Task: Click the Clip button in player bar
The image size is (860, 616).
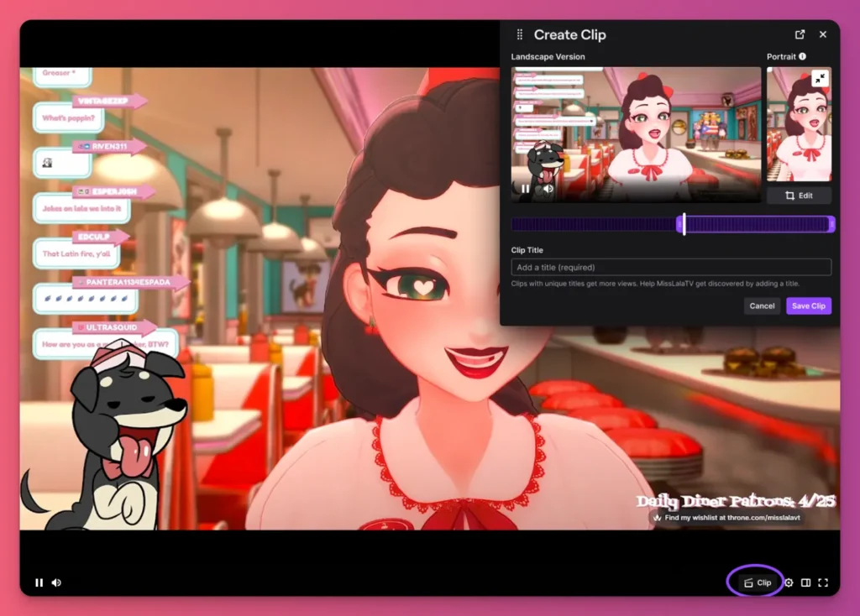Action: tap(757, 582)
